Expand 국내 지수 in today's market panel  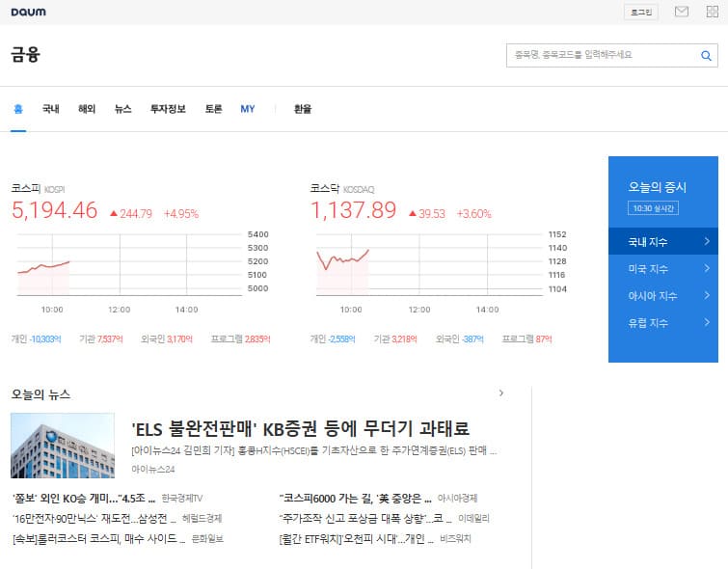point(663,242)
